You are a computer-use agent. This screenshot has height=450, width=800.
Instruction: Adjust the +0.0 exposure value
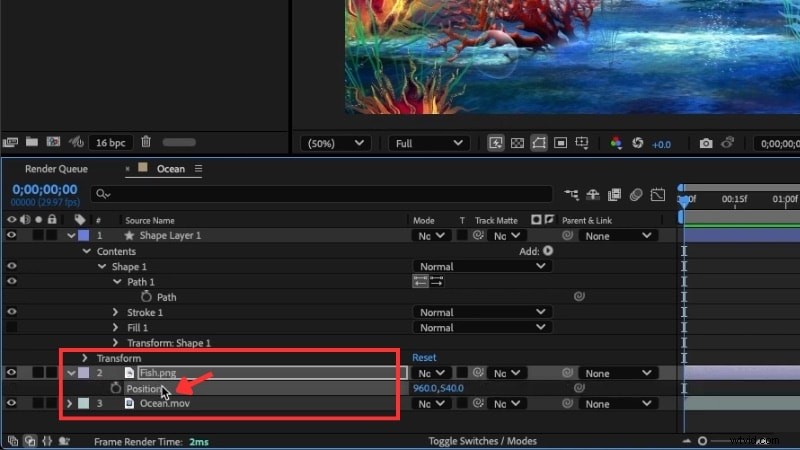[x=661, y=144]
